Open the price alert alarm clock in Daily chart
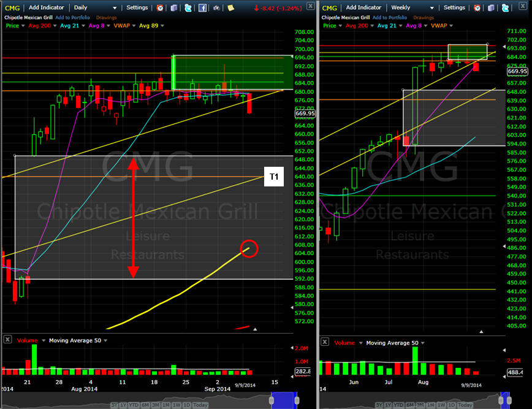This screenshot has width=532, height=409. 160,8
